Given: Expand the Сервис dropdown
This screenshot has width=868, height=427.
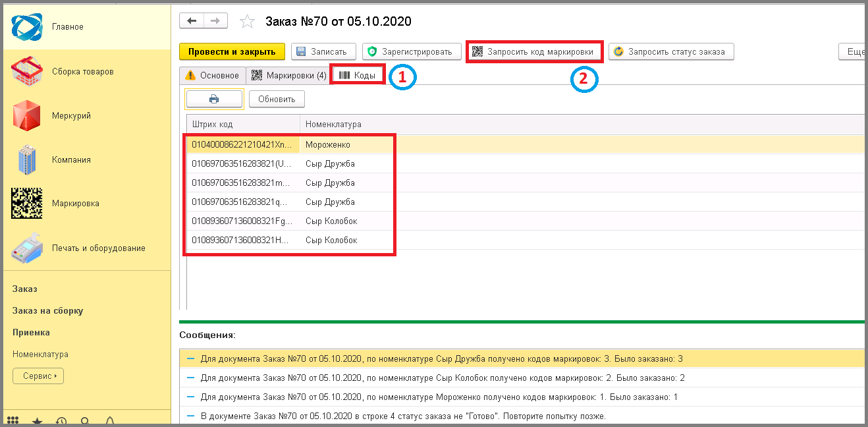Looking at the screenshot, I should pos(38,376).
